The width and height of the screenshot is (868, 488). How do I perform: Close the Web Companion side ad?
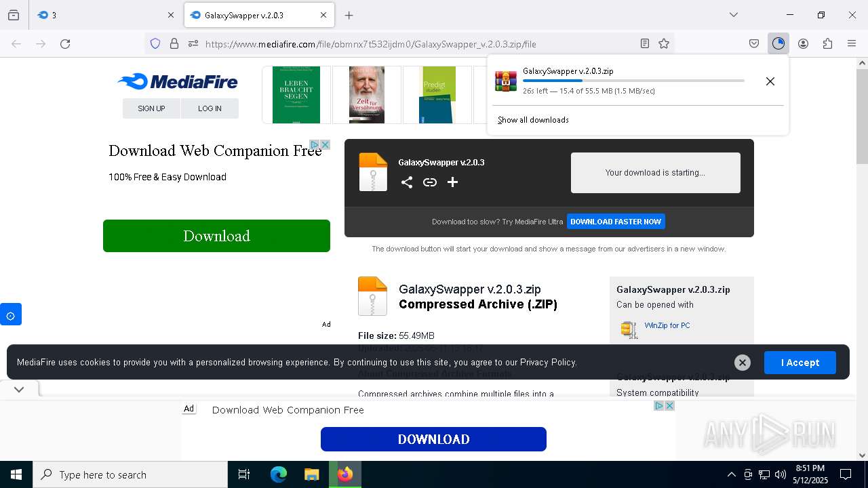pyautogui.click(x=325, y=144)
